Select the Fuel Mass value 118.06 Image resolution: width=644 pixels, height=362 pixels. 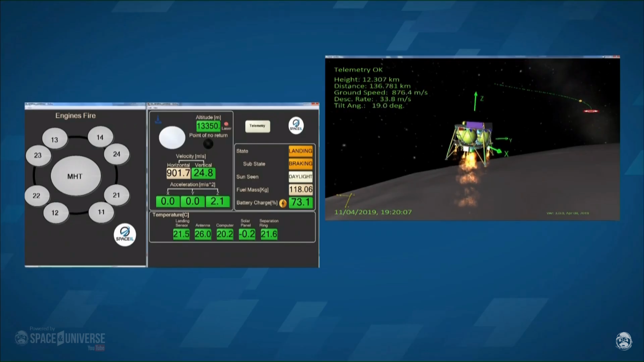click(301, 190)
